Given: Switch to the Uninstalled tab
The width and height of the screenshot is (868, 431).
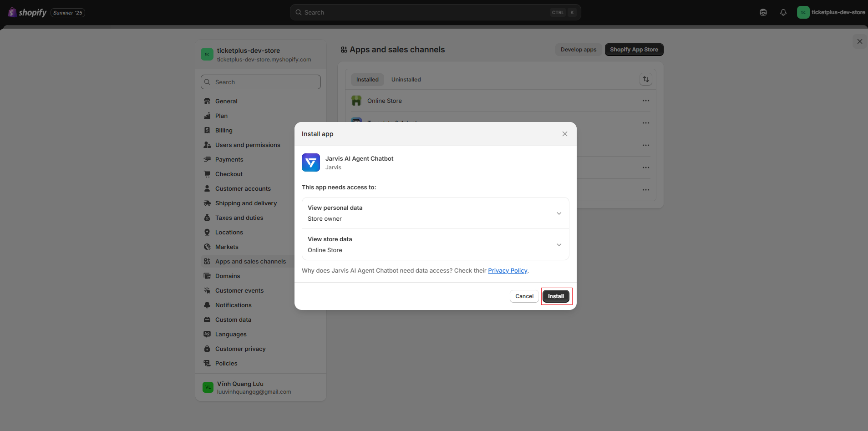Looking at the screenshot, I should (x=406, y=80).
